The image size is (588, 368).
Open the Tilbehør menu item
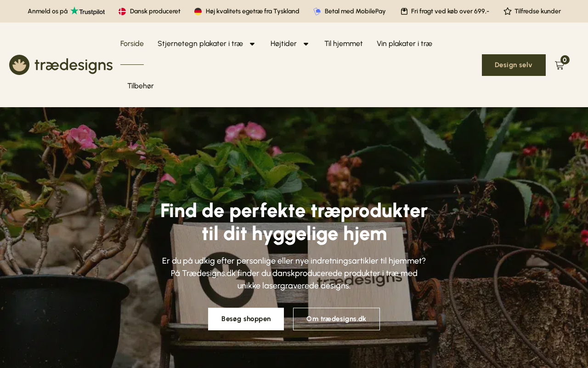141,86
